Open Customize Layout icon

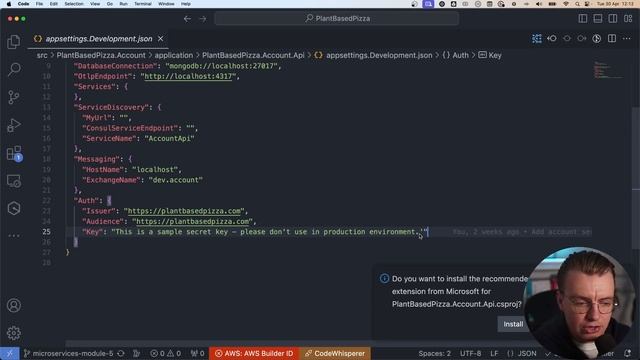click(x=628, y=19)
